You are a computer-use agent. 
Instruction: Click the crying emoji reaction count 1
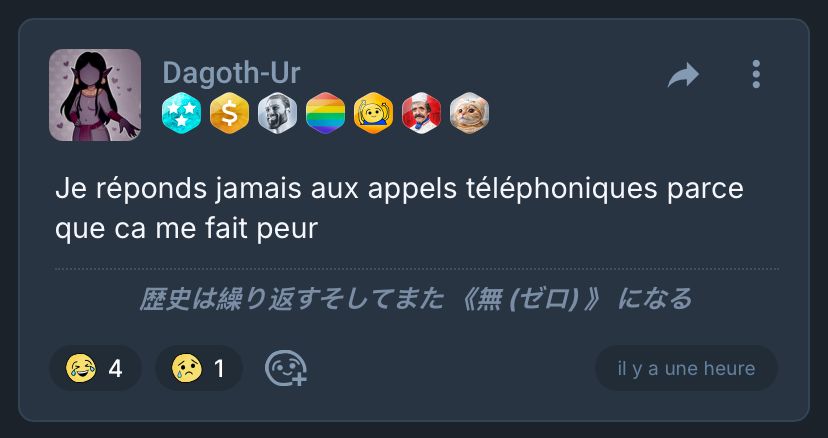click(219, 369)
